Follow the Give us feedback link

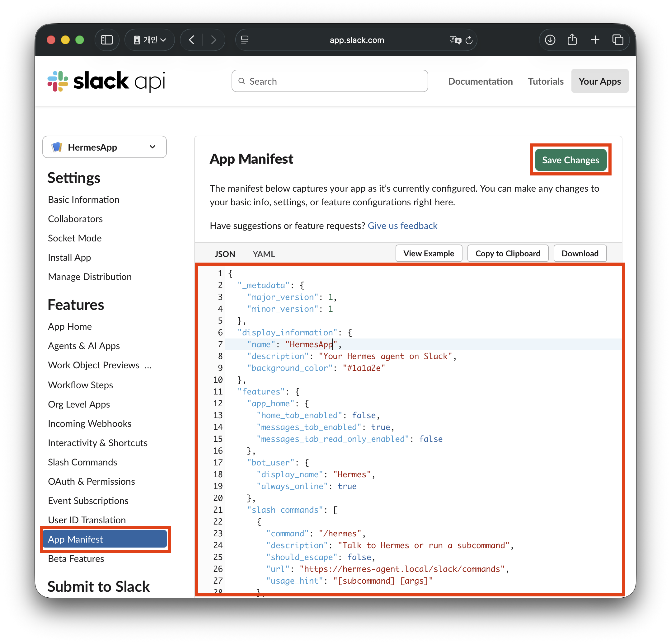403,226
